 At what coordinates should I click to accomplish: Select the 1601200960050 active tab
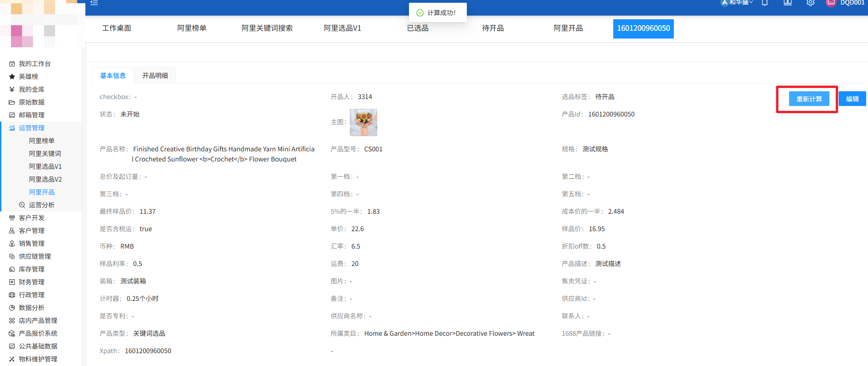click(644, 28)
